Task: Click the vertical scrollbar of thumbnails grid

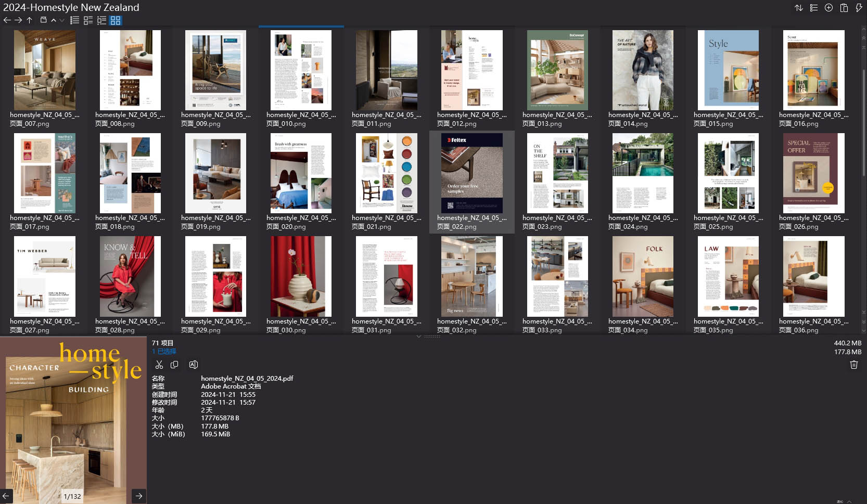Action: (864, 122)
